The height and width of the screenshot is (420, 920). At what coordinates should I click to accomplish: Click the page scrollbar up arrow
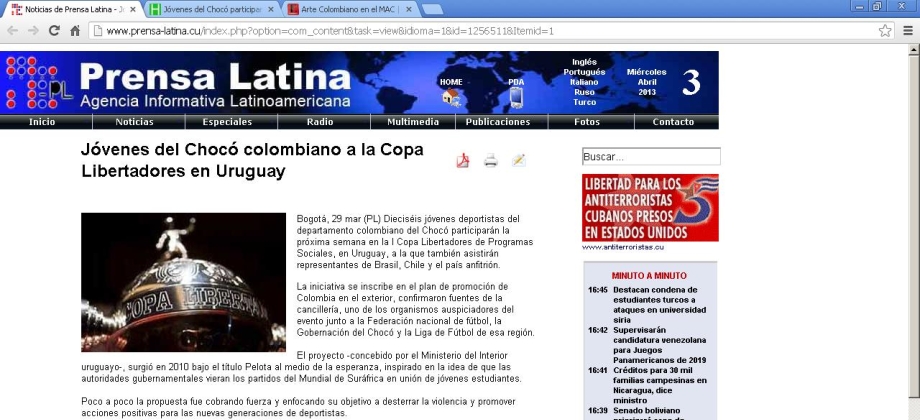(x=914, y=50)
